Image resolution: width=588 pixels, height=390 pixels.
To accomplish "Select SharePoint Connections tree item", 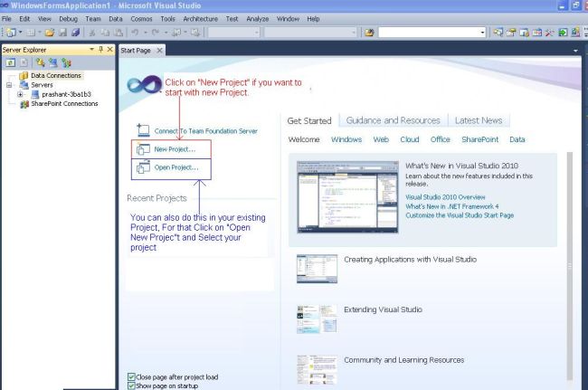I will (64, 104).
